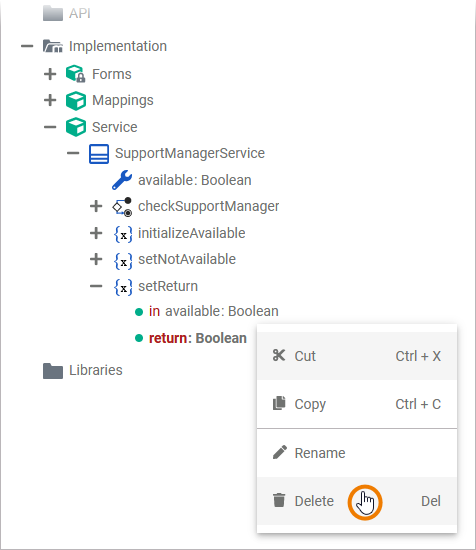Collapse the setReturn operation node
Viewport: 476px width, 550px height.
[96, 286]
